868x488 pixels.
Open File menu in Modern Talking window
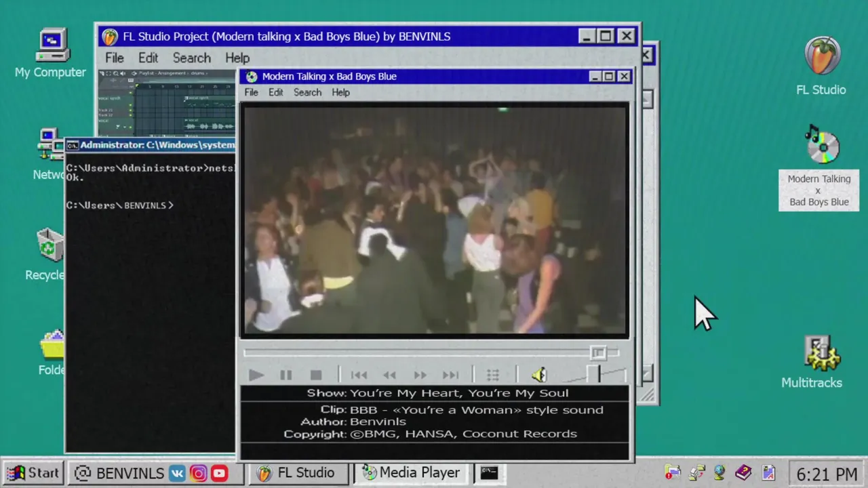coord(252,92)
